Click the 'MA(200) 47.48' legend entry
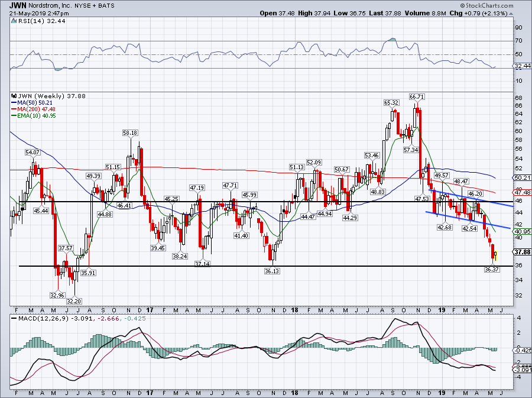Viewport: 532px width, 398px height. click(34, 109)
